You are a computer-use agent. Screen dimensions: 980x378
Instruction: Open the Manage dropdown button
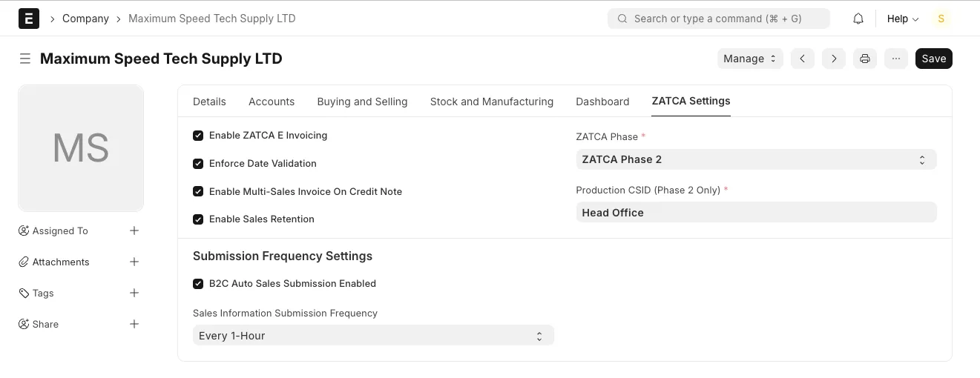[x=750, y=59]
